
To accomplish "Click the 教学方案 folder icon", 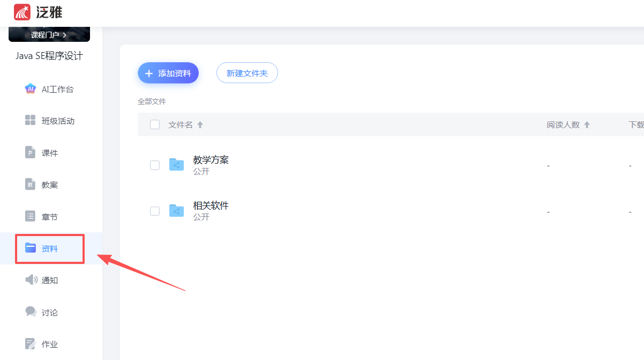I will [x=176, y=165].
